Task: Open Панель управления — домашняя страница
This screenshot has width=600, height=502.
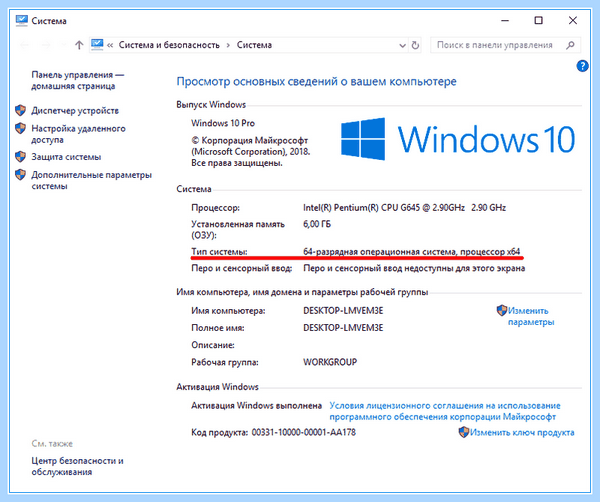Action: point(78,80)
